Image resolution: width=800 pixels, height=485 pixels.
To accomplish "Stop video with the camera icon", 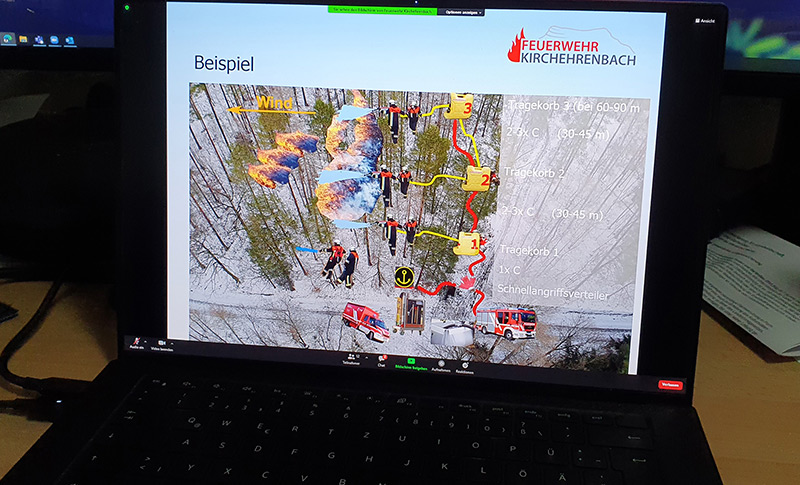I will click(x=162, y=344).
